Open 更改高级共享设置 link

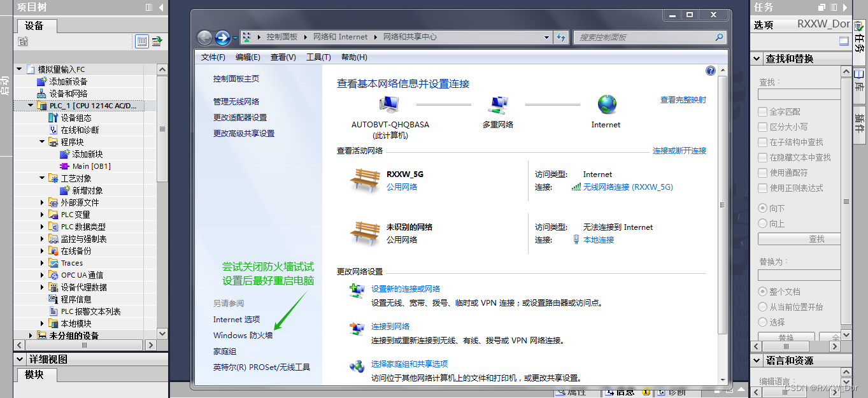[244, 133]
